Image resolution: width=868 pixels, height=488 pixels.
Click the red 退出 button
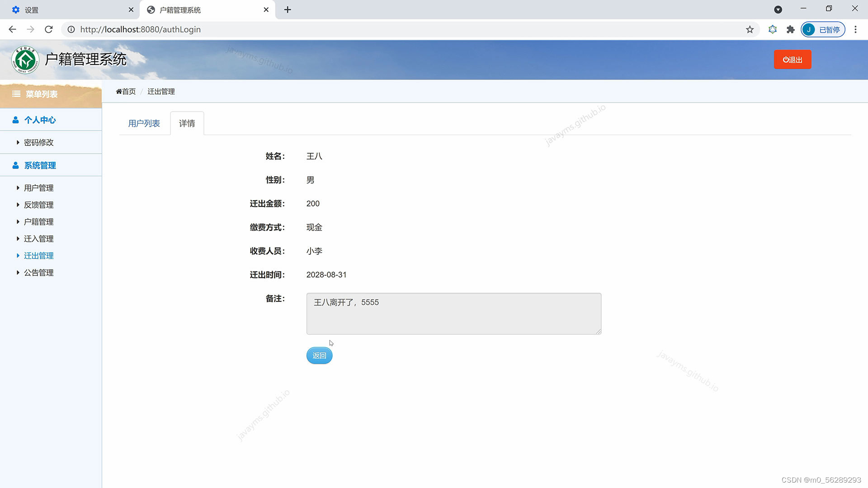point(792,60)
